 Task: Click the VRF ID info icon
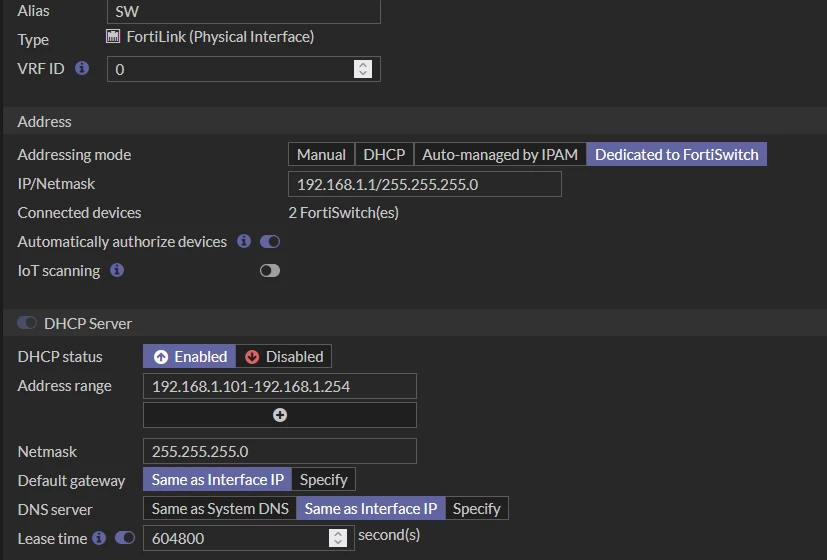(x=82, y=68)
